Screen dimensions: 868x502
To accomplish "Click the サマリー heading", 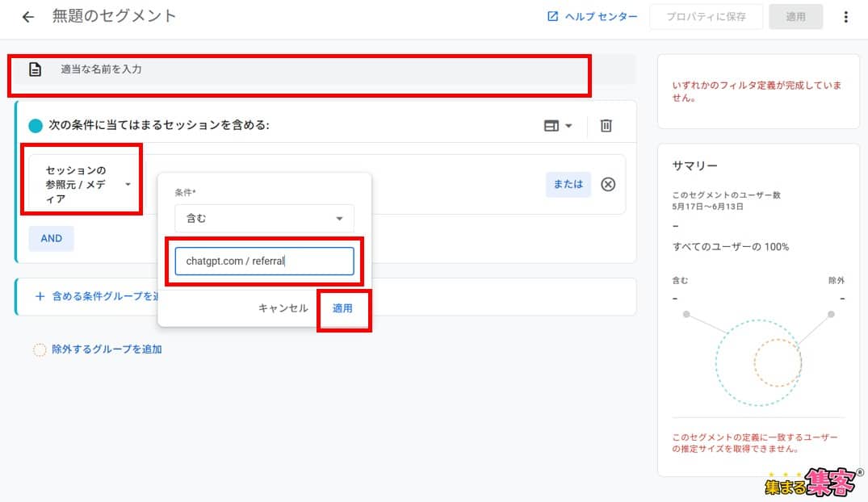I will coord(694,165).
